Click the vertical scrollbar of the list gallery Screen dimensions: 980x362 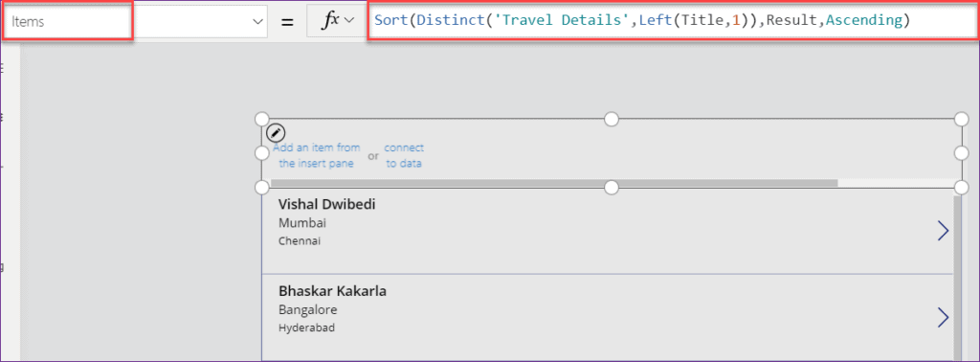tap(957, 278)
